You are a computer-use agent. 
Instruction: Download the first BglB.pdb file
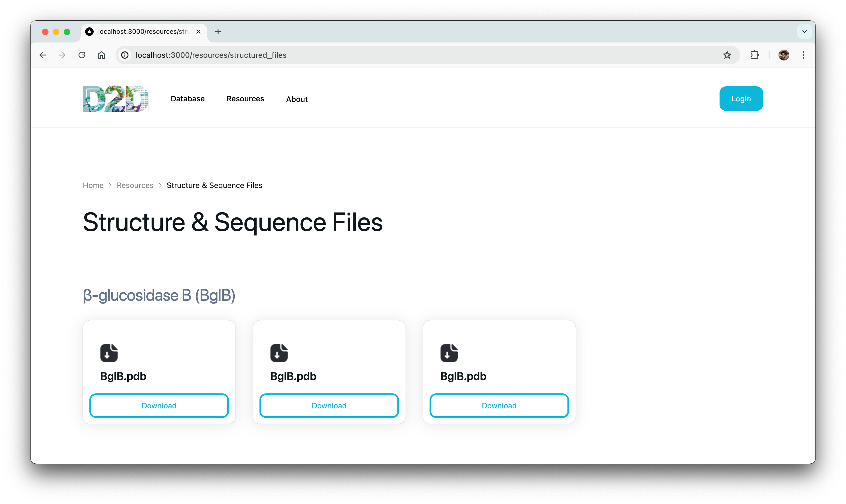(x=159, y=405)
